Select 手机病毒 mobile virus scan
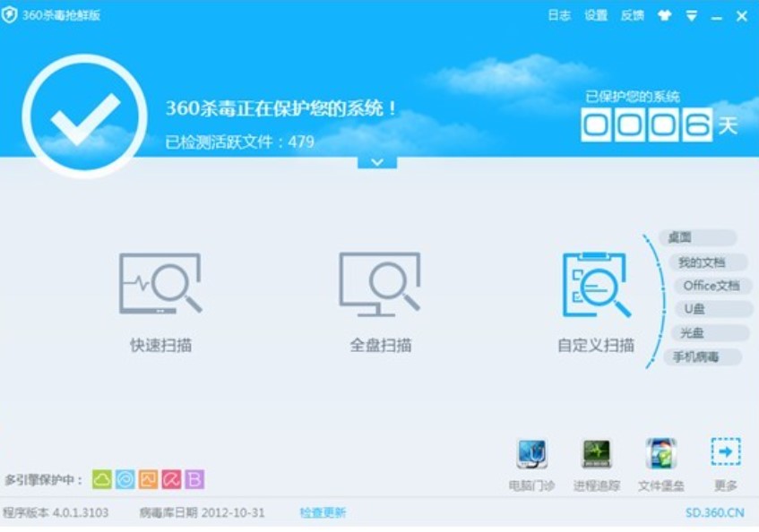Image resolution: width=759 pixels, height=532 pixels. pyautogui.click(x=703, y=357)
